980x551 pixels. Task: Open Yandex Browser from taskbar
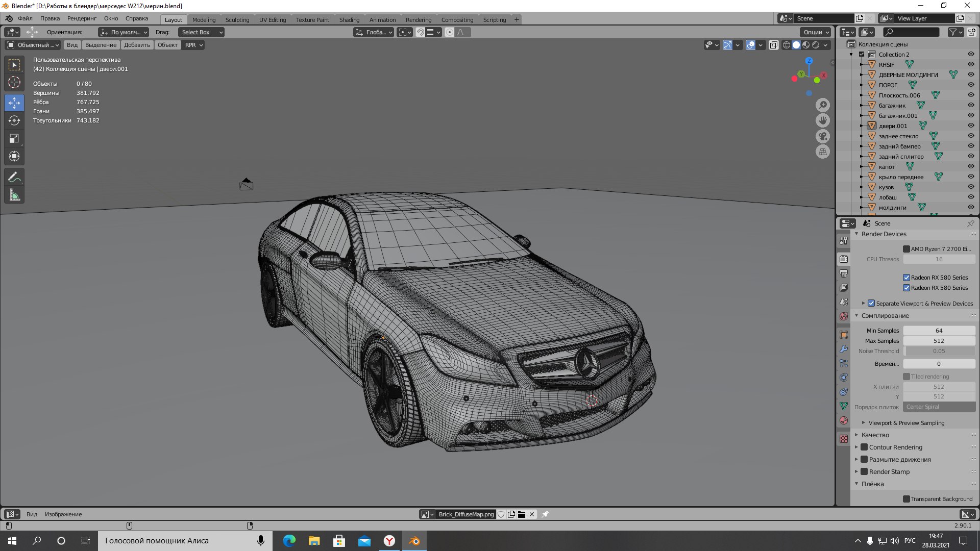coord(389,541)
